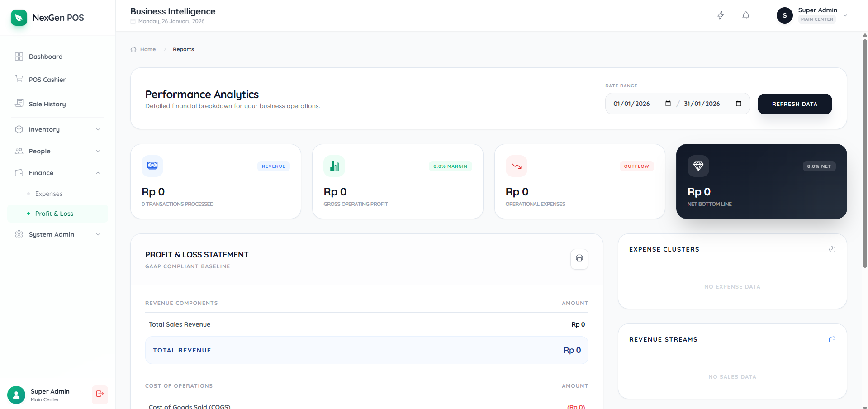The height and width of the screenshot is (409, 868).
Task: Open the start date calendar picker
Action: [668, 103]
